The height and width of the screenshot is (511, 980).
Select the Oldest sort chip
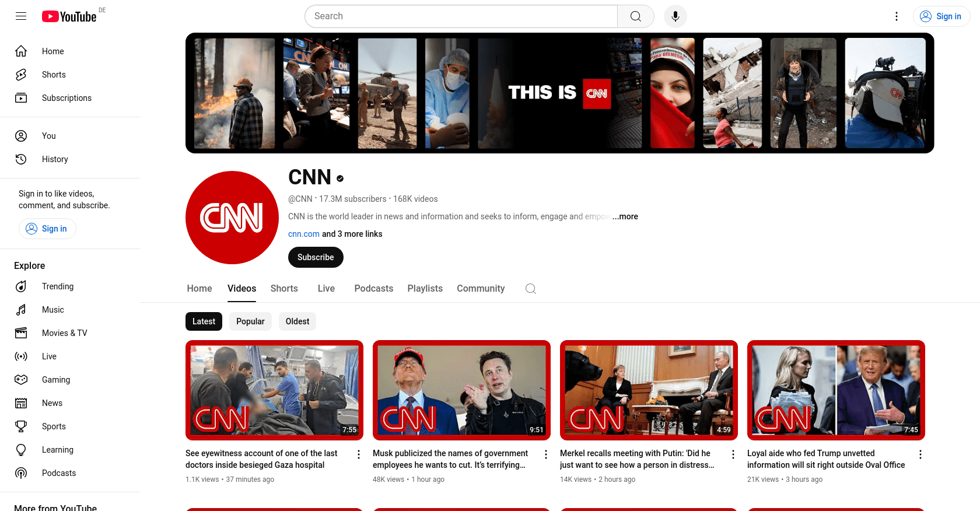(x=297, y=321)
